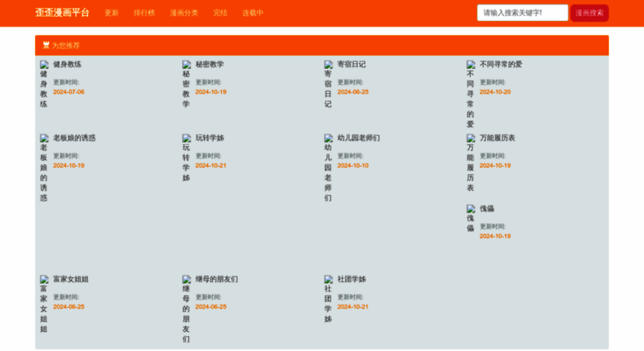Image resolution: width=644 pixels, height=351 pixels.
Task: Click date 2024-06-25 under 富家女姐姐
Action: click(x=69, y=307)
